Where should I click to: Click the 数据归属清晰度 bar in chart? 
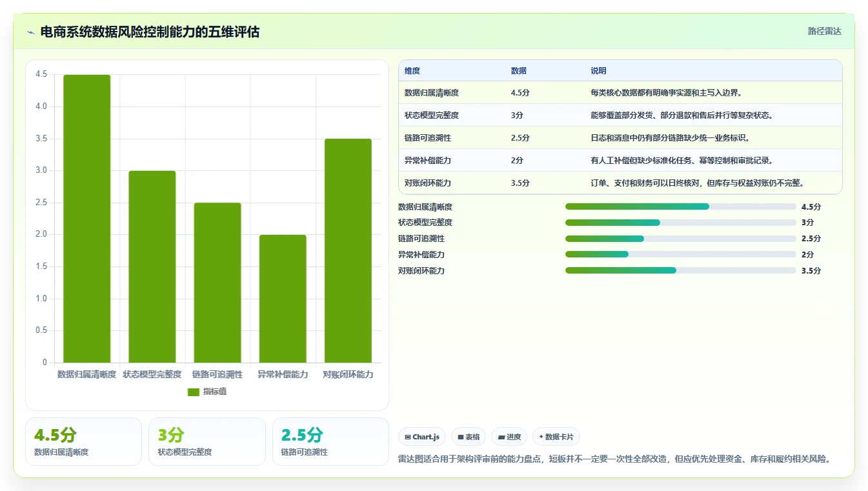point(87,219)
